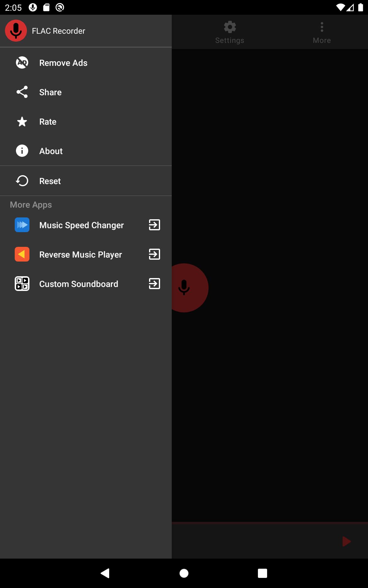Tap the microphone status bar notification icon
Viewport: 368px width, 588px height.
[33, 7]
